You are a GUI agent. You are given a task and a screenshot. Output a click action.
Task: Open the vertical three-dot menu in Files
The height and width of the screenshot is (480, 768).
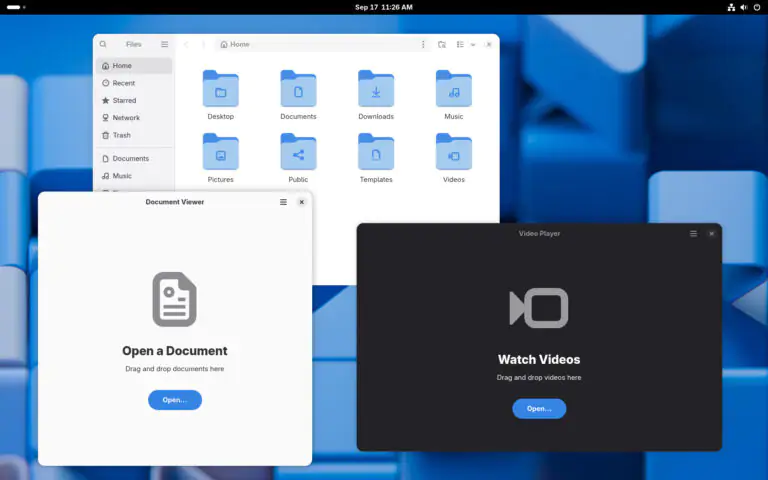423,44
